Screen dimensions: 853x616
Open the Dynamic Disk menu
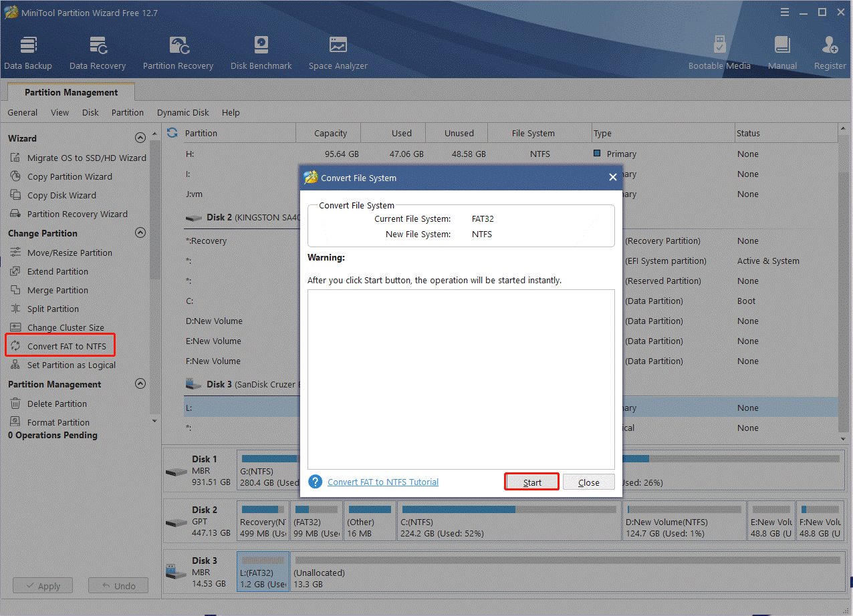point(183,113)
